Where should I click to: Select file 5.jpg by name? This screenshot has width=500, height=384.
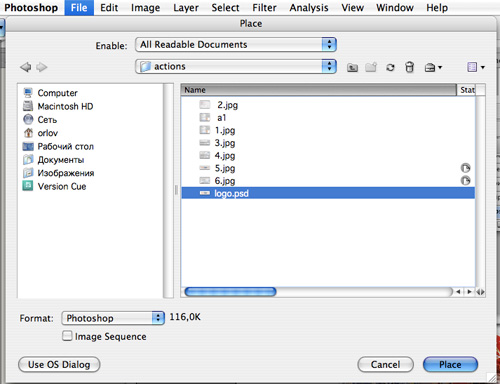click(225, 168)
